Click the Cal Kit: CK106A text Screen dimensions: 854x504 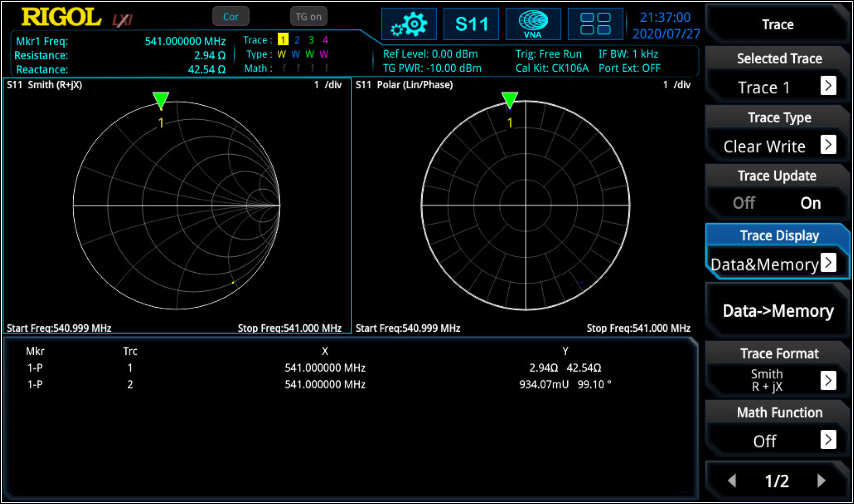tap(552, 68)
